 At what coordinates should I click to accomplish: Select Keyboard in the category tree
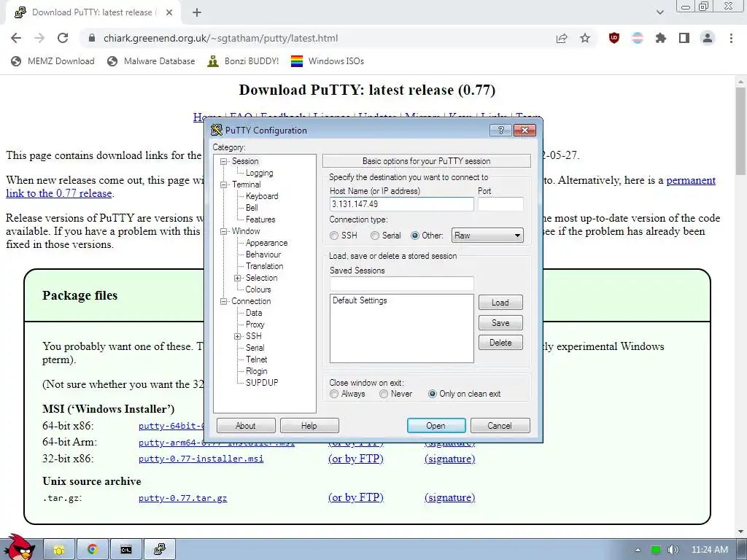coord(262,196)
